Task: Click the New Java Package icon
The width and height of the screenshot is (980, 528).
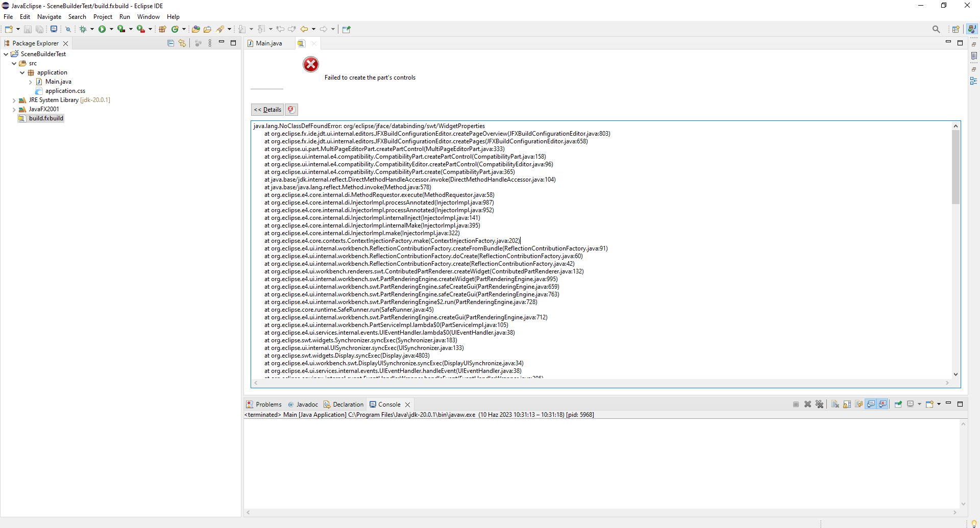Action: pos(163,29)
